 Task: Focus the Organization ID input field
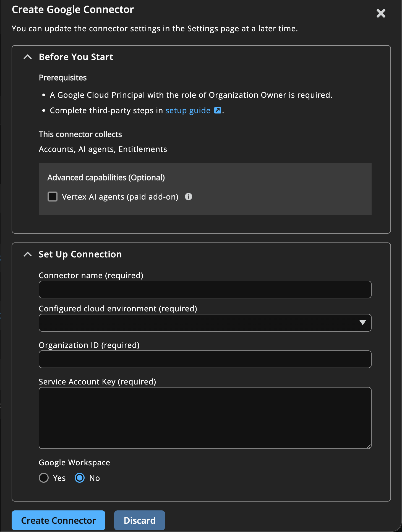pos(205,359)
